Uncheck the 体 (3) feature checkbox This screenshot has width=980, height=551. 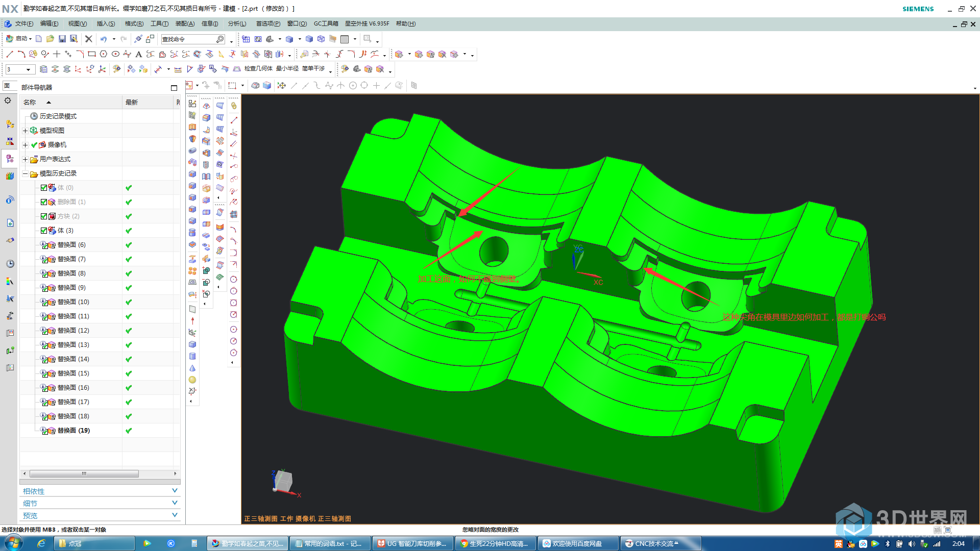click(x=44, y=231)
